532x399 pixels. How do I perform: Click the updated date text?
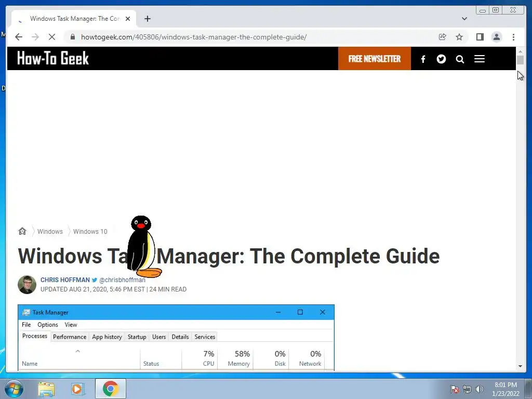coord(92,289)
